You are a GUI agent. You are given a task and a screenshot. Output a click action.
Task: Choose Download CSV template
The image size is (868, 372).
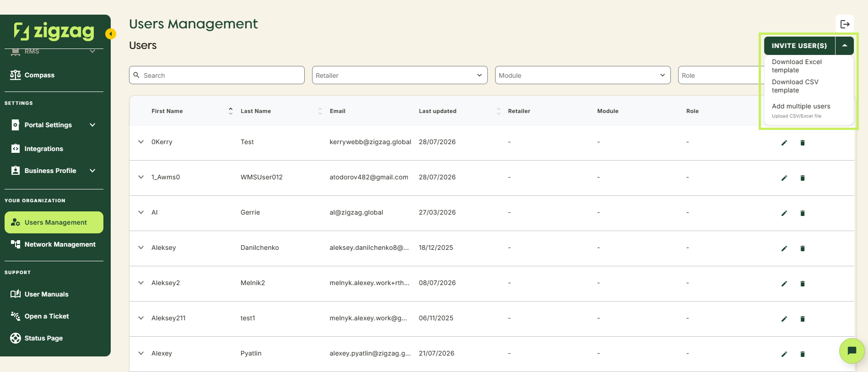(795, 86)
